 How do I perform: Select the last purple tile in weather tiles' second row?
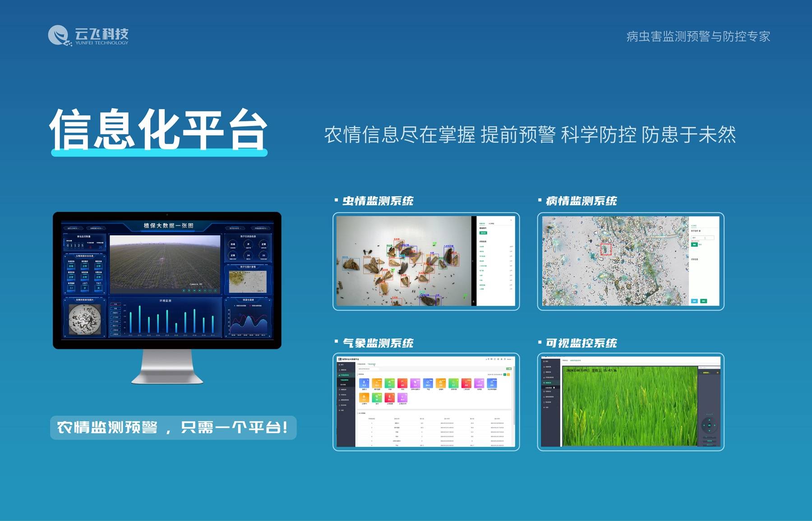click(402, 397)
